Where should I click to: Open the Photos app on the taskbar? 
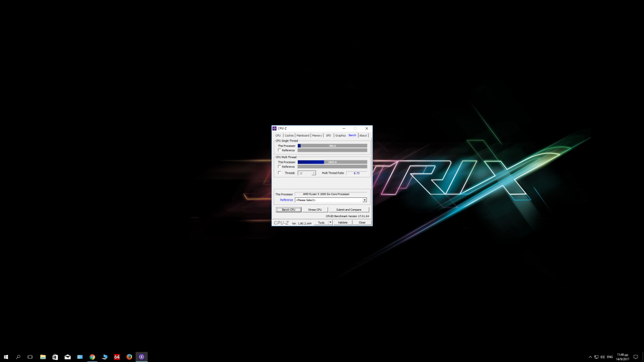pyautogui.click(x=80, y=357)
